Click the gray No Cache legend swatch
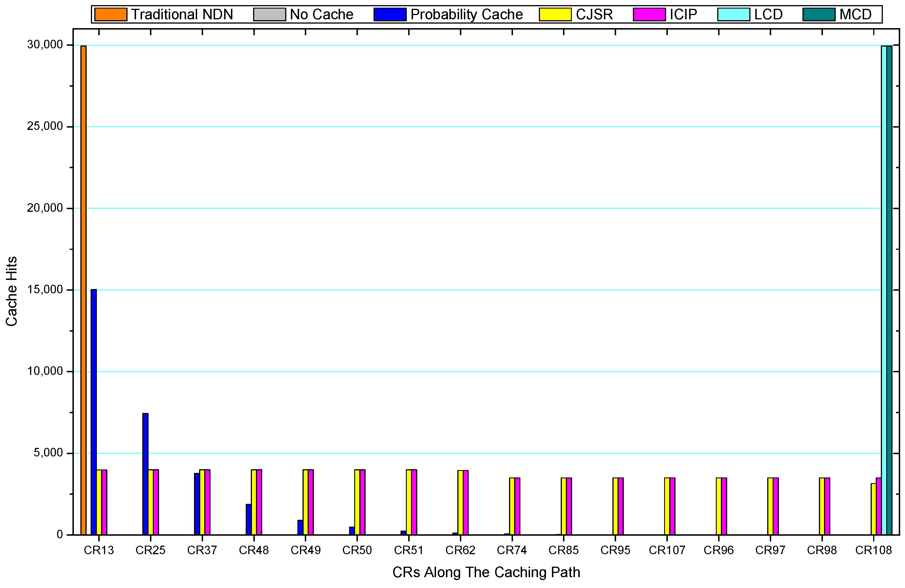Viewport: 905px width, 588px height. click(x=269, y=14)
